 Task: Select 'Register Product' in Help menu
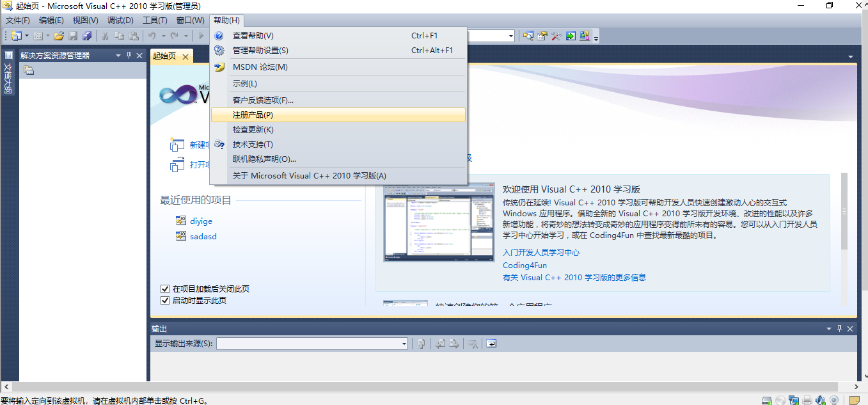(x=338, y=115)
